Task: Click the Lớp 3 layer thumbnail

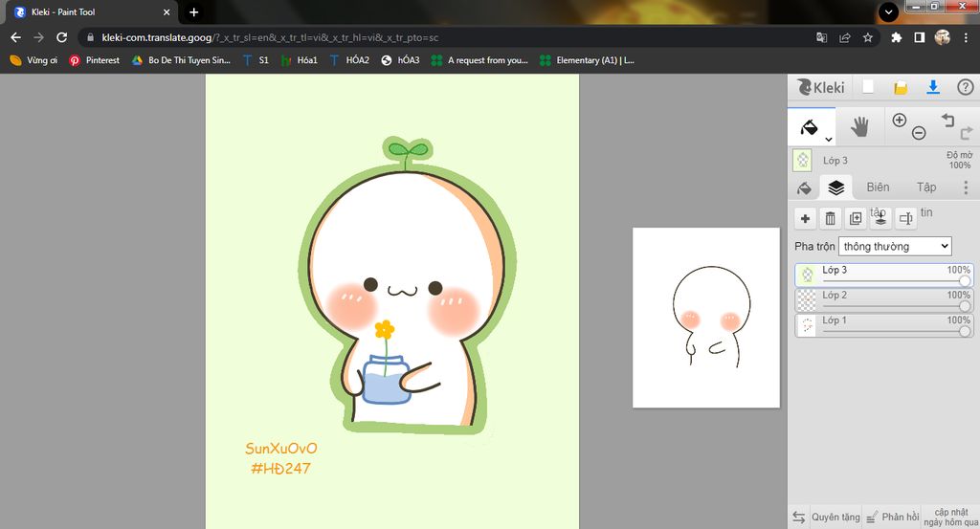Action: click(807, 275)
